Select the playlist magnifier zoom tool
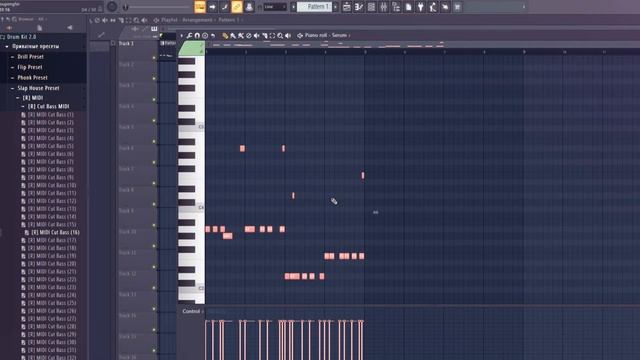 pos(136,20)
